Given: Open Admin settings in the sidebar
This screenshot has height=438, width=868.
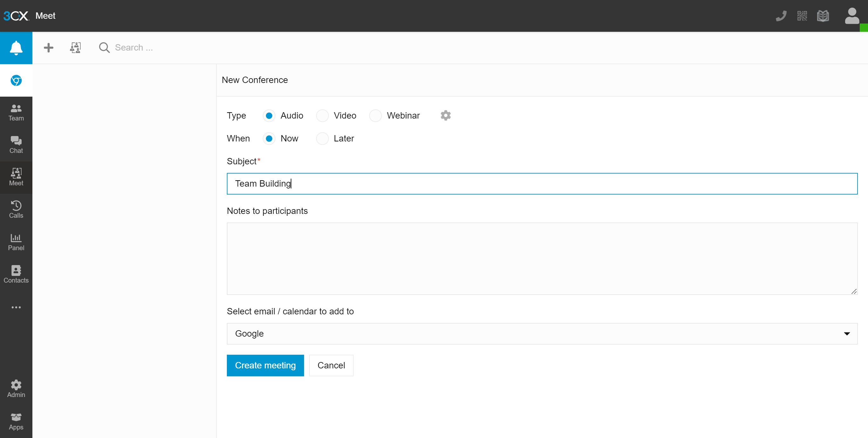Looking at the screenshot, I should [x=16, y=389].
